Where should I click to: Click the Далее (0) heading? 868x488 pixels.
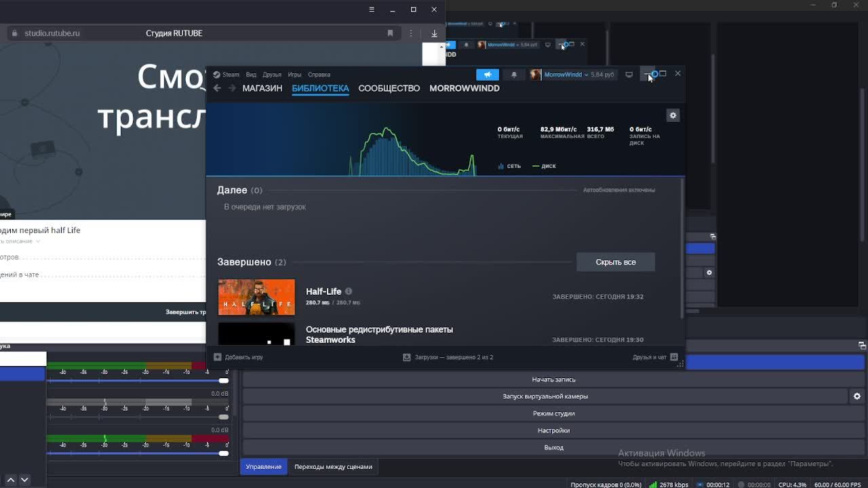click(x=239, y=190)
